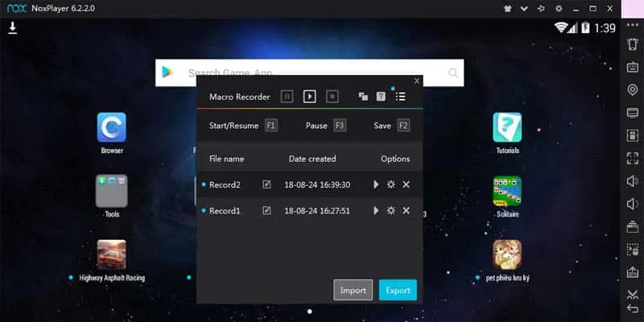Screen dimensions: 644x322
Task: Increase volume via upper speaker icon
Action: point(633,180)
